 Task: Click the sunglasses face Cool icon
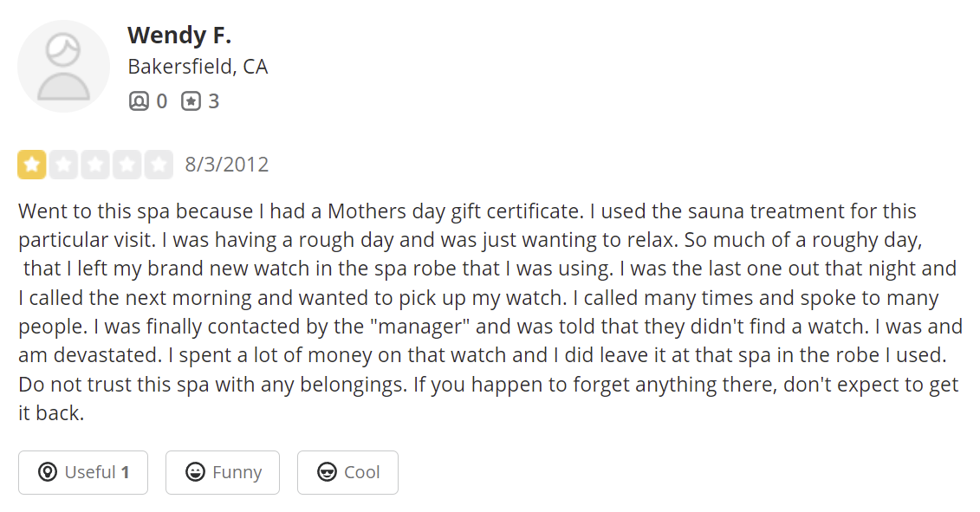327,472
